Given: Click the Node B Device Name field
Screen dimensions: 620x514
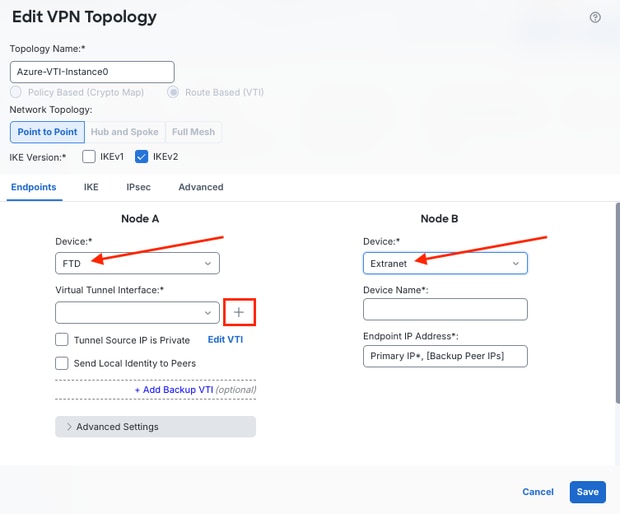Looking at the screenshot, I should (x=445, y=309).
